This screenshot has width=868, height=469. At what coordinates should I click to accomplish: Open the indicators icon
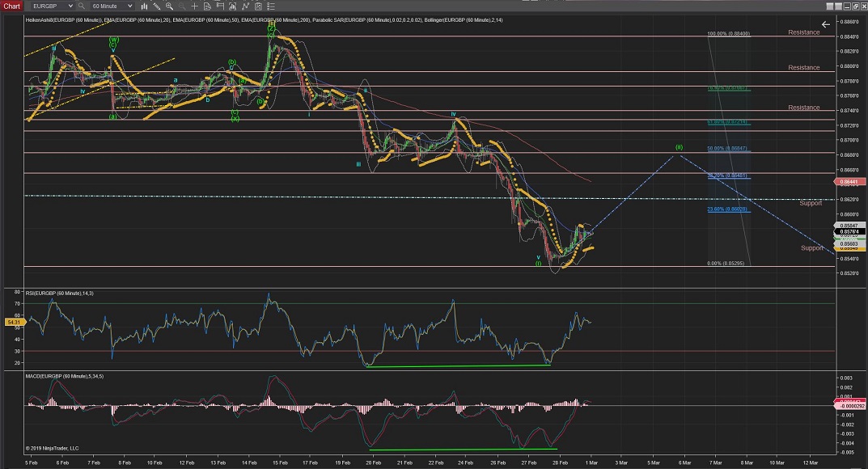(245, 6)
